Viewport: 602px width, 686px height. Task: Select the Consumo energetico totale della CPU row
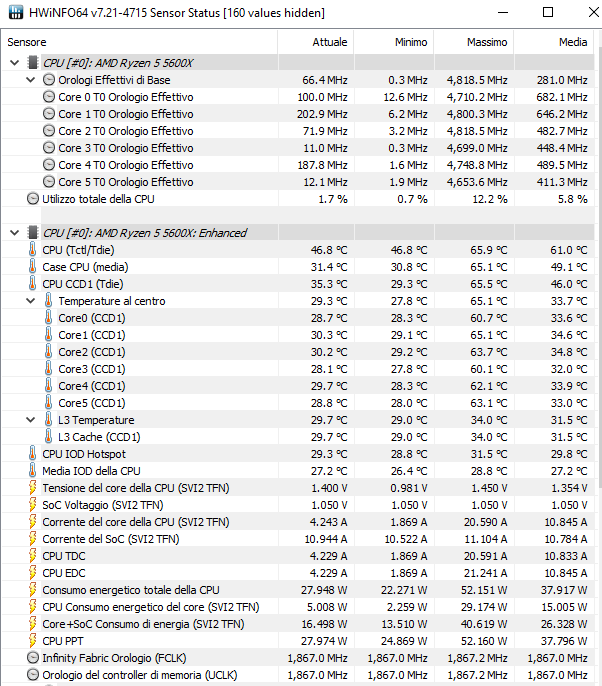[298, 590]
